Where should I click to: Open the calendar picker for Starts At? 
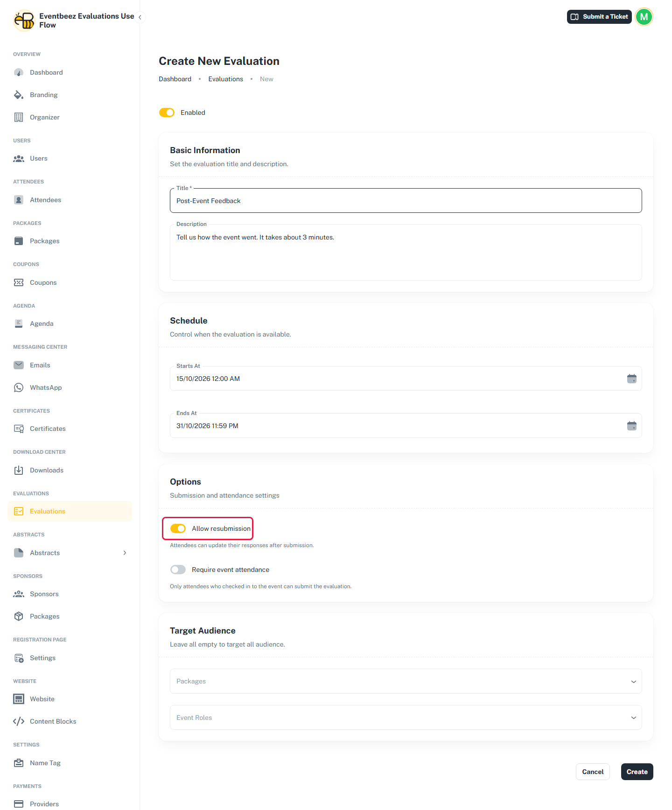point(631,379)
